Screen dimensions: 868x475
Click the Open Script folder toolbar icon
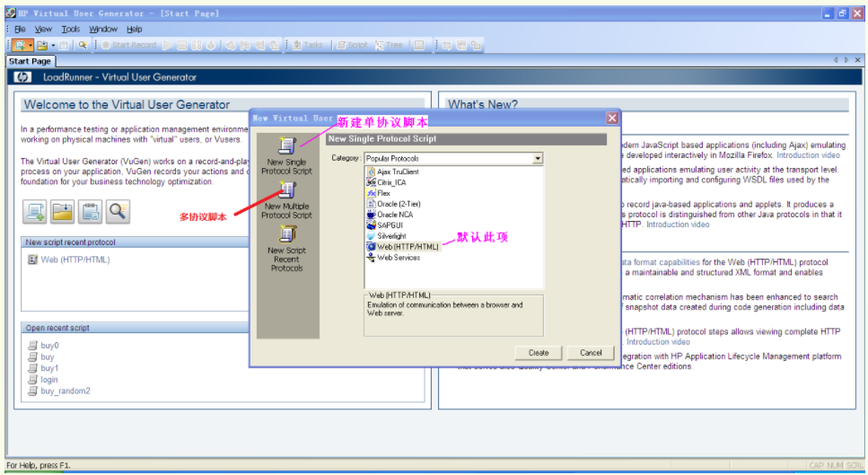42,45
